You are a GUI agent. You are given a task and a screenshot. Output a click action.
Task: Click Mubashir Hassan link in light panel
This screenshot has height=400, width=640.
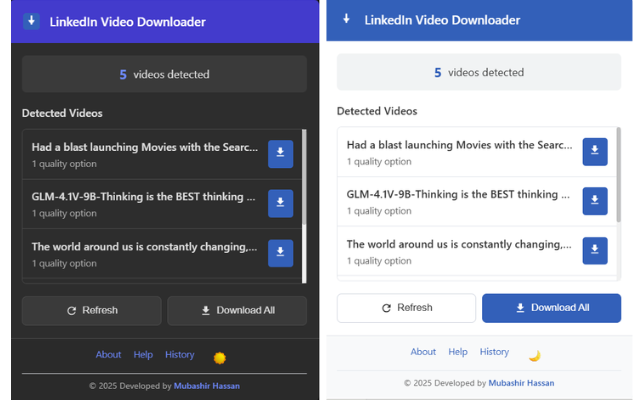pyautogui.click(x=521, y=383)
